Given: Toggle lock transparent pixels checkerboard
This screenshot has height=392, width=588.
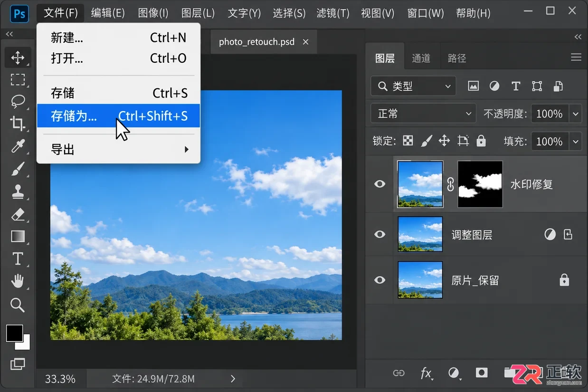Looking at the screenshot, I should coord(408,141).
